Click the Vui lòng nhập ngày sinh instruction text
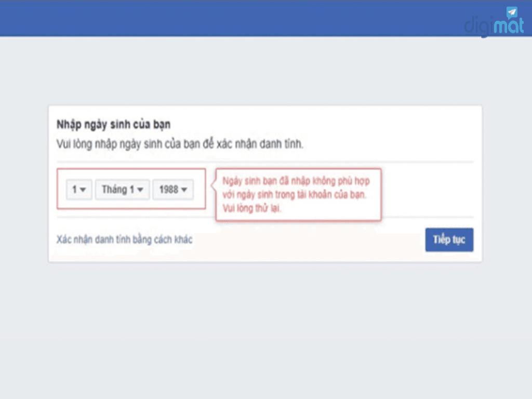Image resolution: width=532 pixels, height=399 pixels. coord(180,144)
